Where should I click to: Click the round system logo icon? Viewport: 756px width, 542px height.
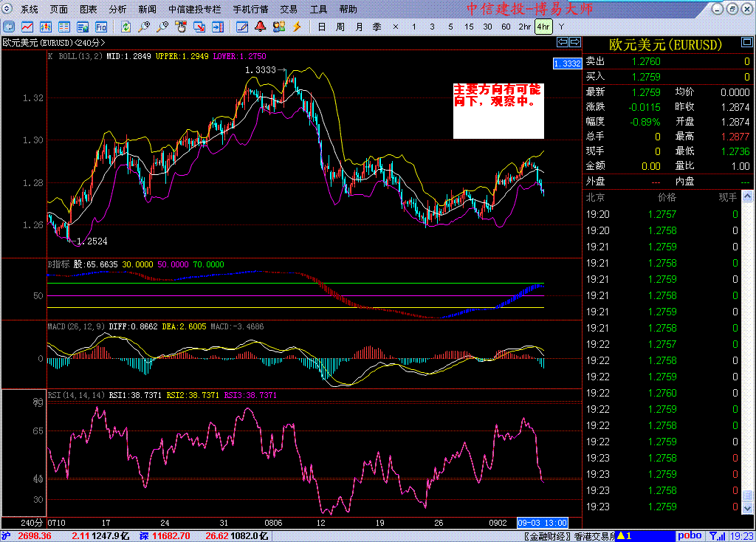click(7, 8)
